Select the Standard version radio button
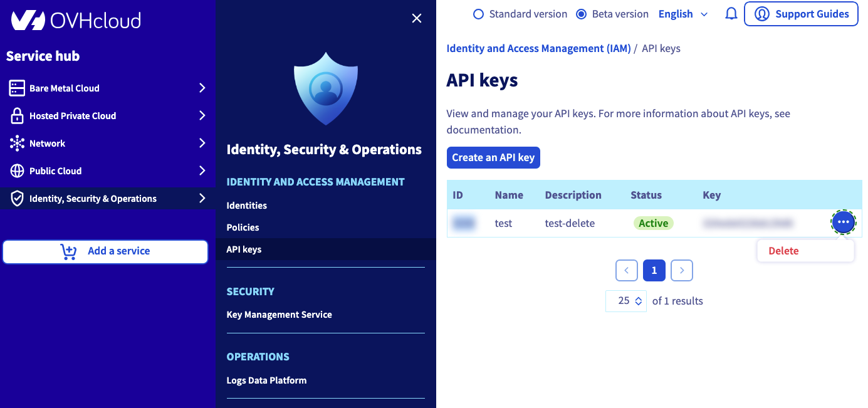The image size is (868, 408). (478, 14)
